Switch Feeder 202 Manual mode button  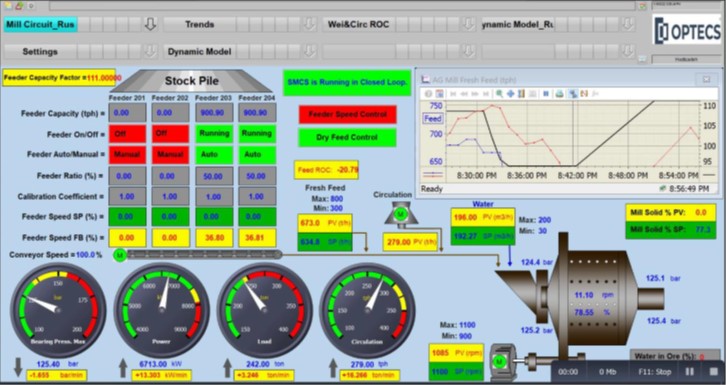170,155
